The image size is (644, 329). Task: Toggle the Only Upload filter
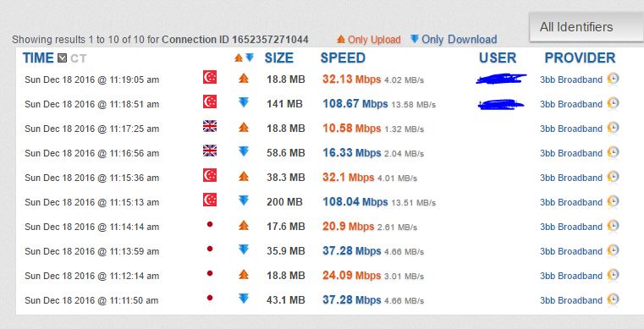pos(368,40)
